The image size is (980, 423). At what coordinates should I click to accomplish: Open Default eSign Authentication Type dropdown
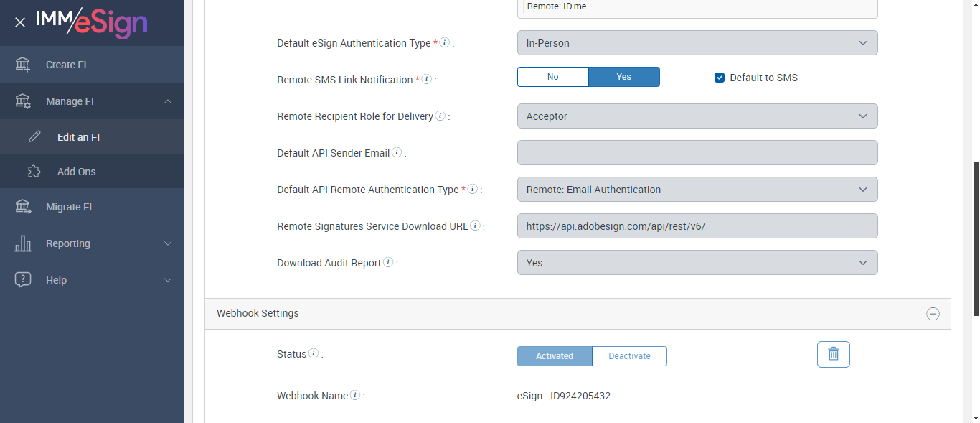[697, 43]
